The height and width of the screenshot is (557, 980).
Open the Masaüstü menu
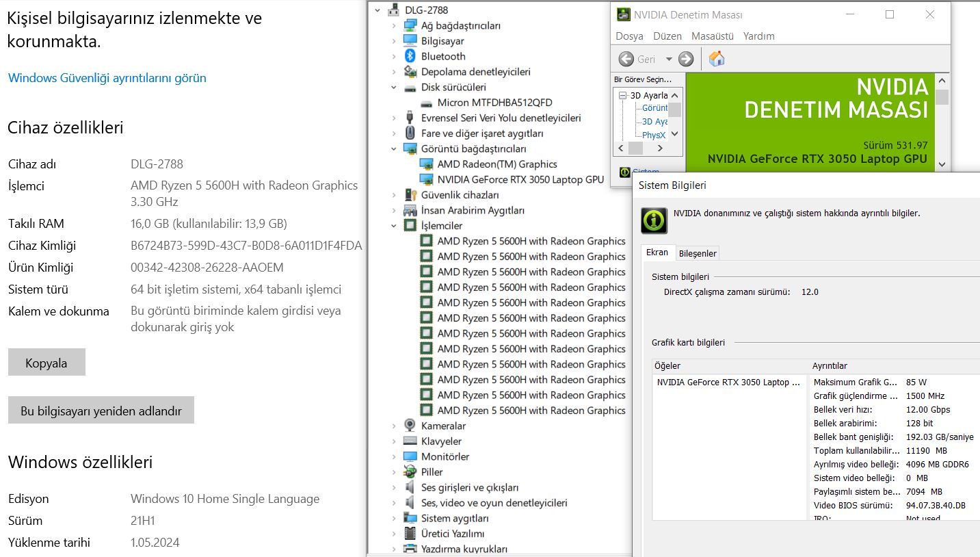pyautogui.click(x=713, y=36)
